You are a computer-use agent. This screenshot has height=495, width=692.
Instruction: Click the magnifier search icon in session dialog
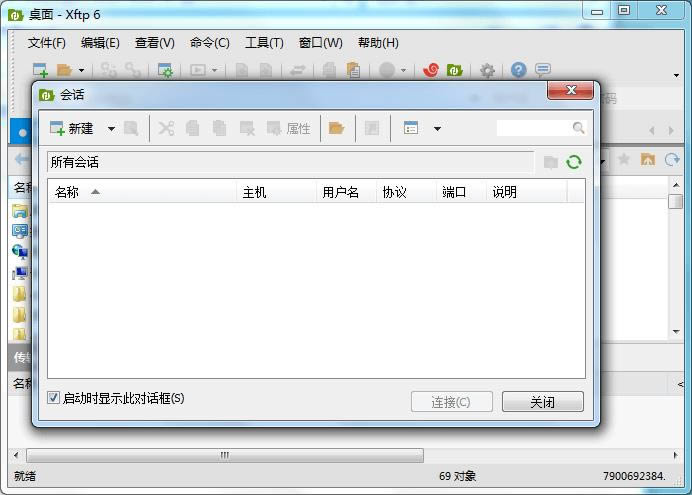point(579,128)
